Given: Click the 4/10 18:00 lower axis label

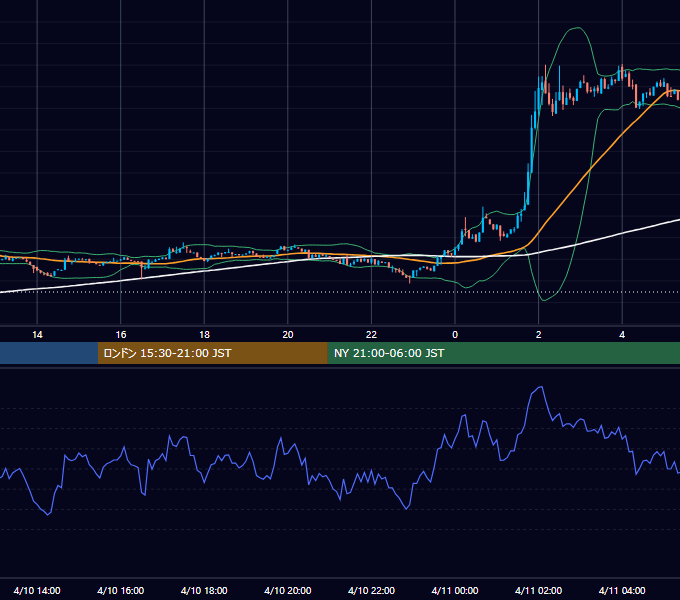Looking at the screenshot, I should [x=204, y=590].
